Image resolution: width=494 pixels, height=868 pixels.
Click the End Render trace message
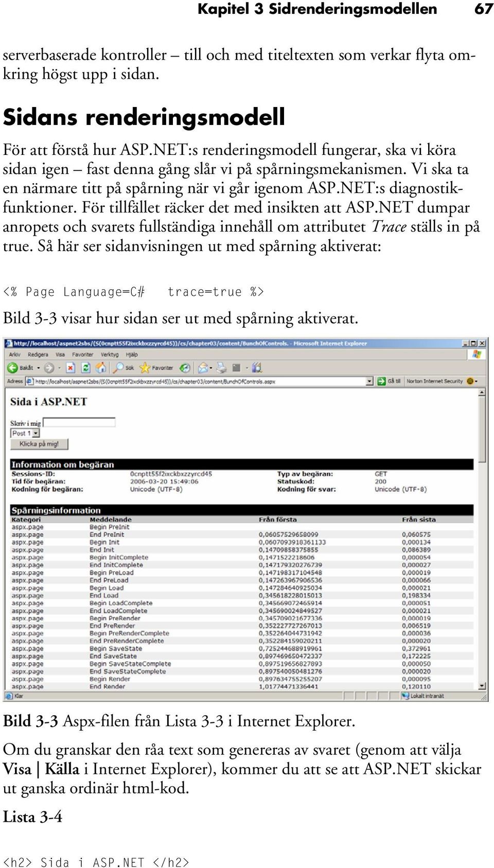click(x=107, y=686)
